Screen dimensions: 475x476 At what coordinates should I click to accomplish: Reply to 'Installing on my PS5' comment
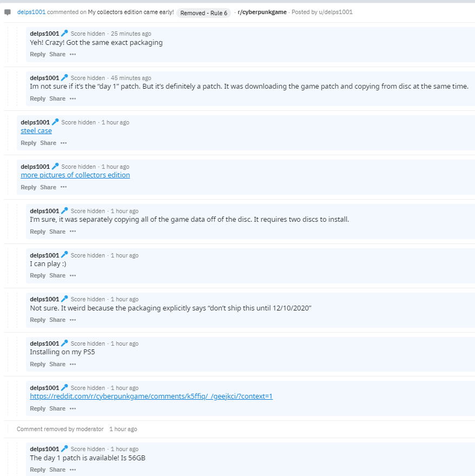point(38,364)
